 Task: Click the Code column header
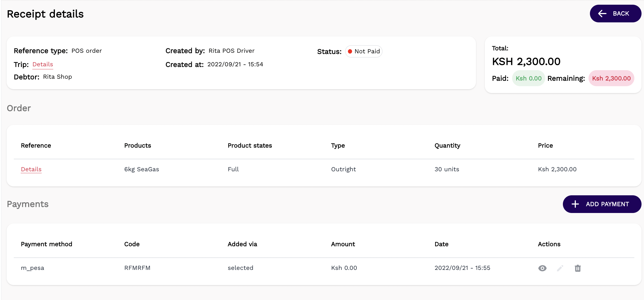click(x=132, y=244)
